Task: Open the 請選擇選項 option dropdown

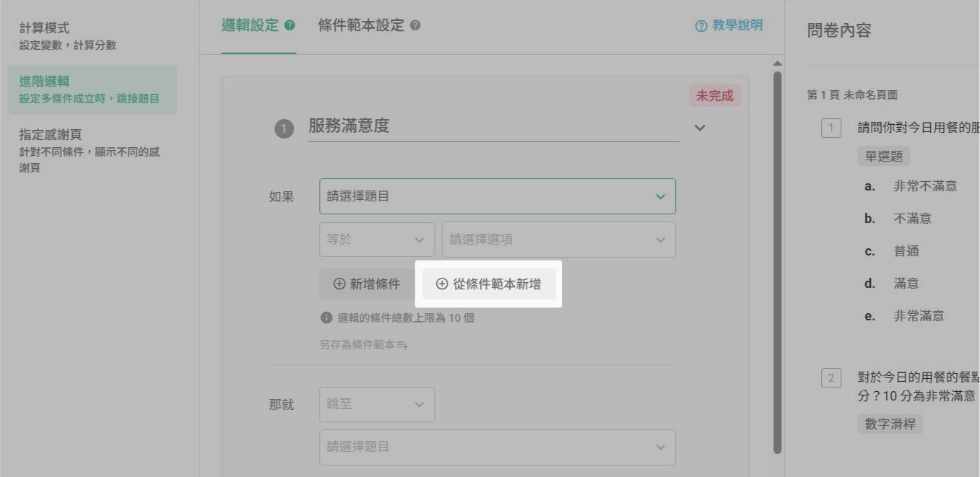Action: (558, 240)
